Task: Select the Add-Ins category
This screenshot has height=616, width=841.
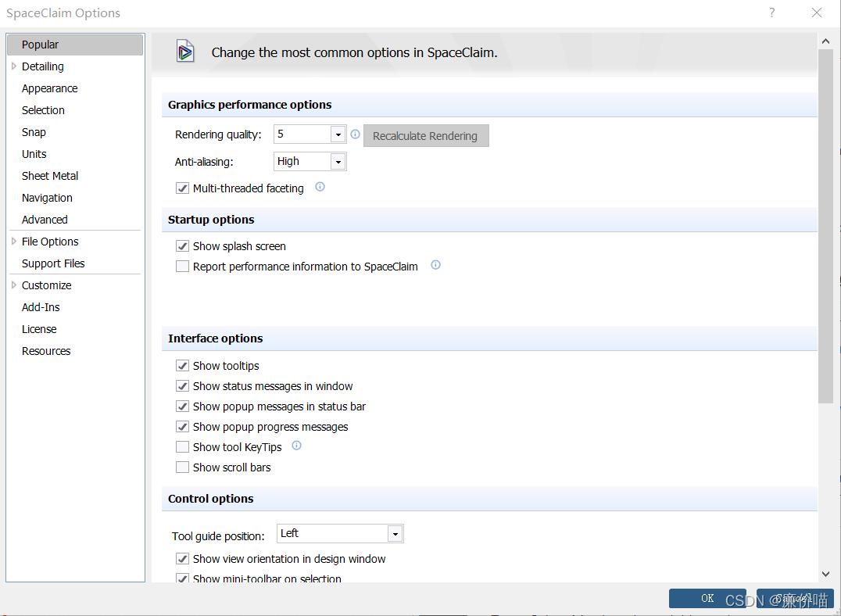Action: pos(40,307)
